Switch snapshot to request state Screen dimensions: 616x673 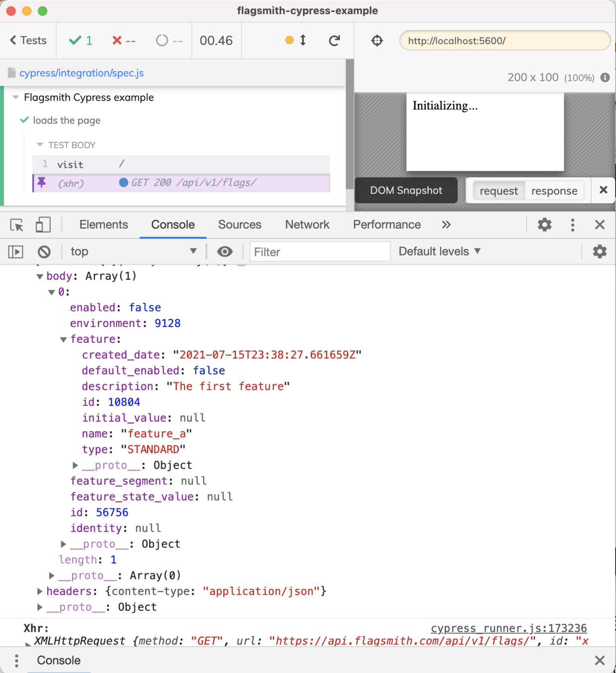click(498, 191)
